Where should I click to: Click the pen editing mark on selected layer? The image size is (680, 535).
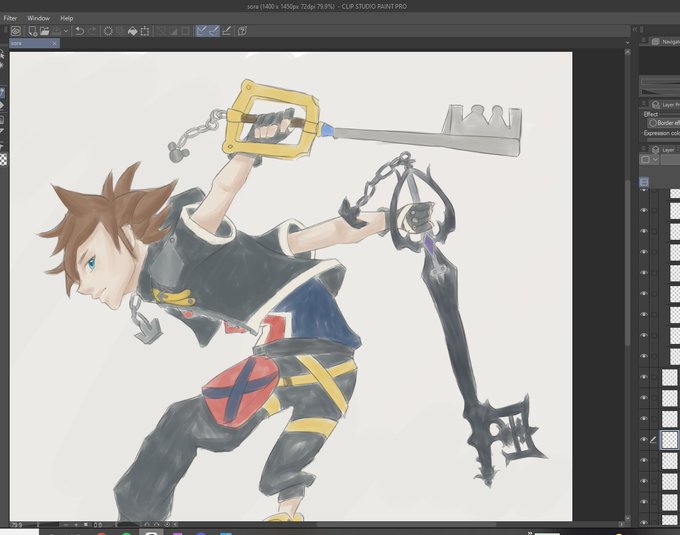click(x=654, y=440)
